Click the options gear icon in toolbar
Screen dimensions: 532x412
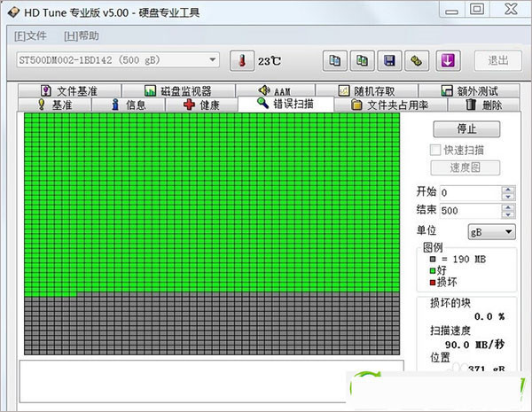(415, 60)
